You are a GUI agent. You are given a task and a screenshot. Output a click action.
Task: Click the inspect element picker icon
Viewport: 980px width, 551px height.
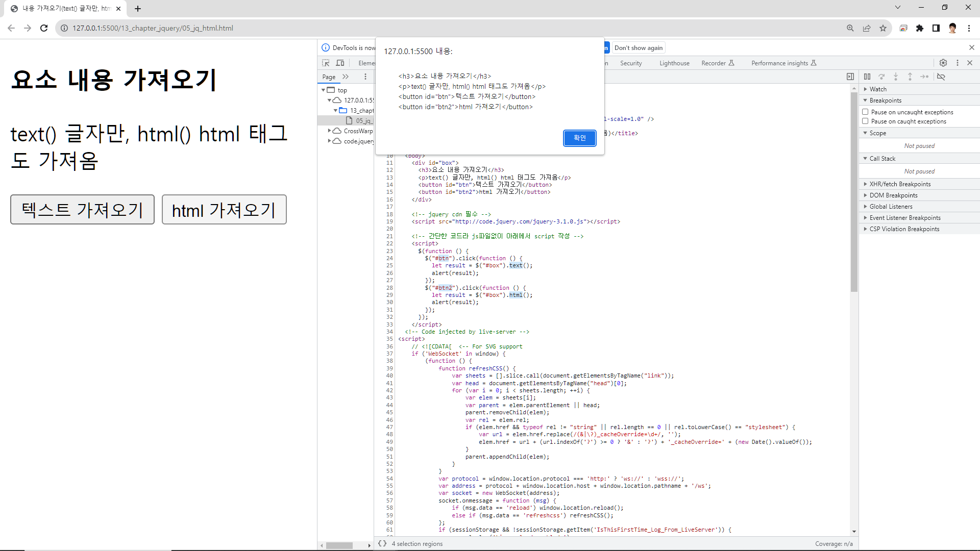click(326, 63)
